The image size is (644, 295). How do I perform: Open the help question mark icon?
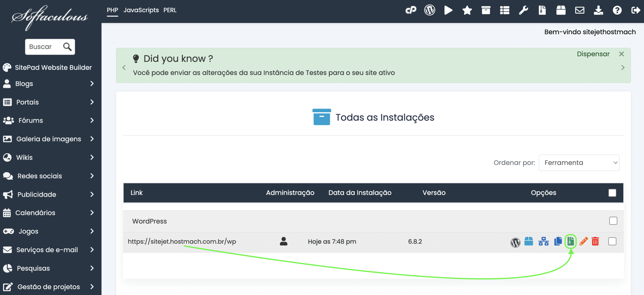617,10
